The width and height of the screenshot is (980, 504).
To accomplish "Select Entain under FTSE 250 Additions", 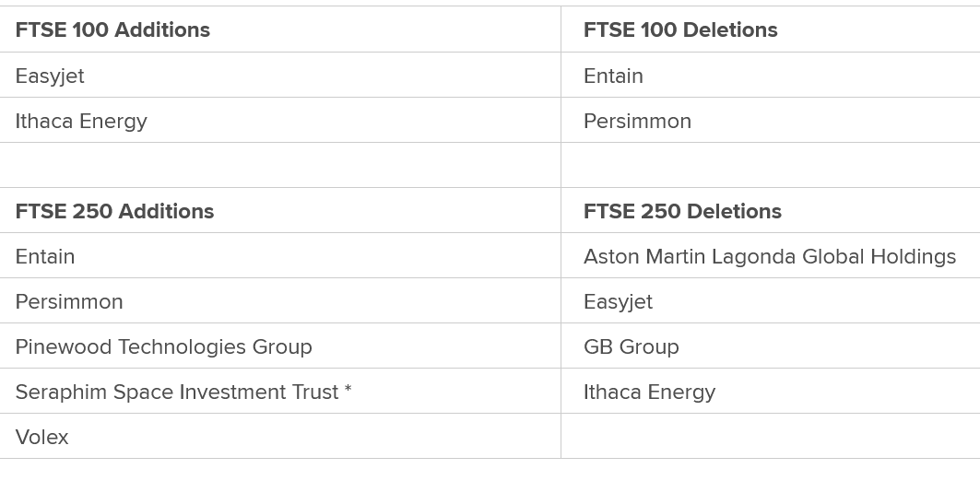I will pyautogui.click(x=280, y=255).
